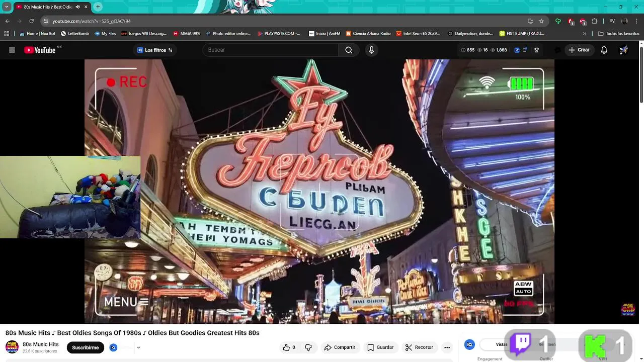
Task: Open the PLAYPASTE.COM bookmark
Action: coord(278,34)
